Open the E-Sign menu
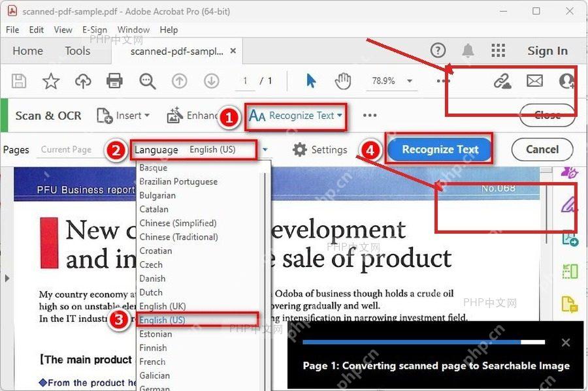588x391 pixels. coord(95,29)
